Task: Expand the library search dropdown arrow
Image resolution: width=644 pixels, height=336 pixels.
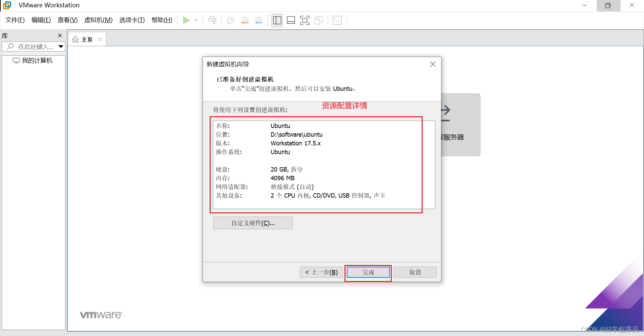Action: (x=61, y=47)
